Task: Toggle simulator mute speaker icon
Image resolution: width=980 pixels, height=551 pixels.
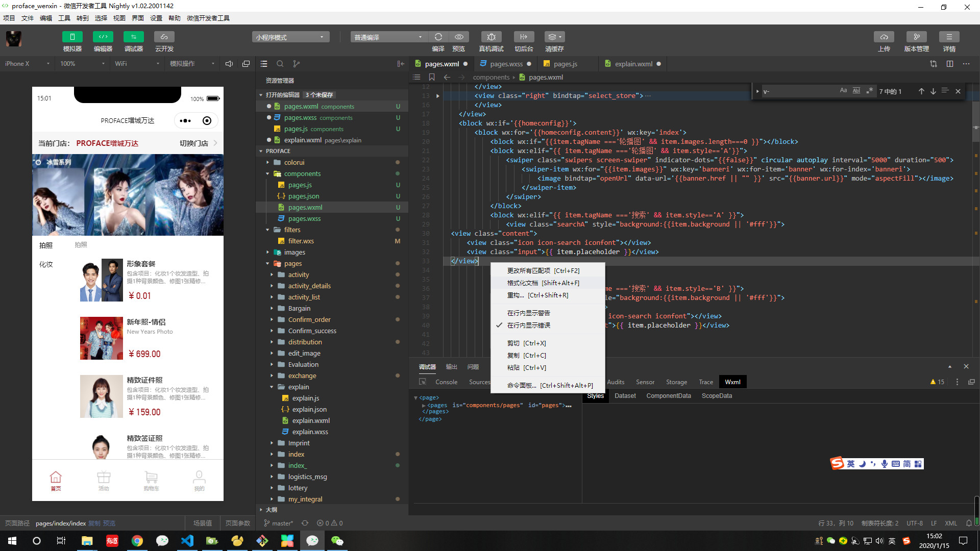Action: (229, 64)
